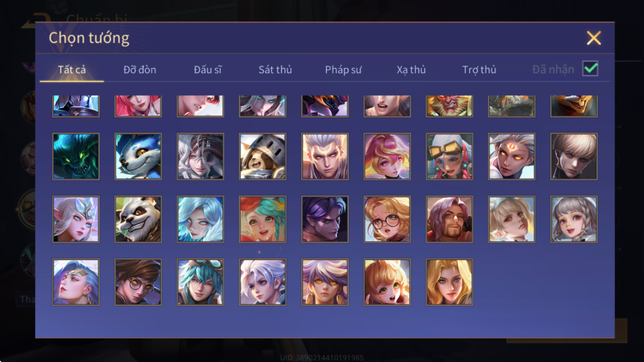The height and width of the screenshot is (362, 644).
Task: Select the bearded man with purple hair
Action: point(449,219)
